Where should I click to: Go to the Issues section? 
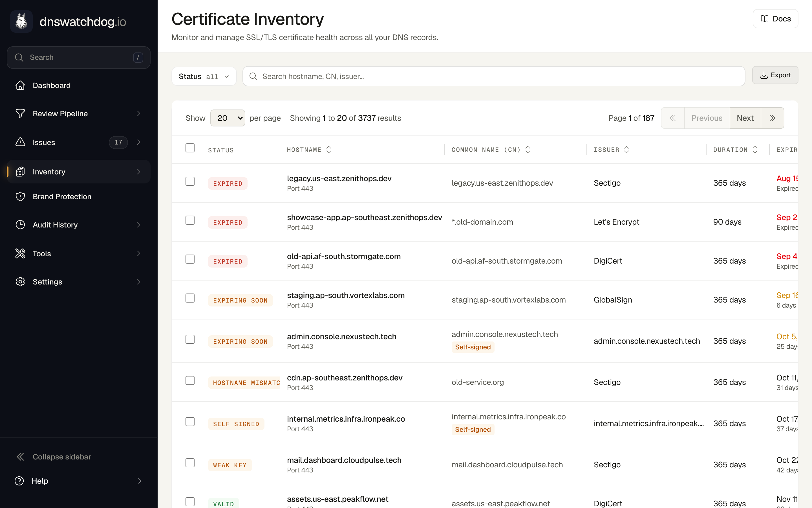pyautogui.click(x=78, y=142)
